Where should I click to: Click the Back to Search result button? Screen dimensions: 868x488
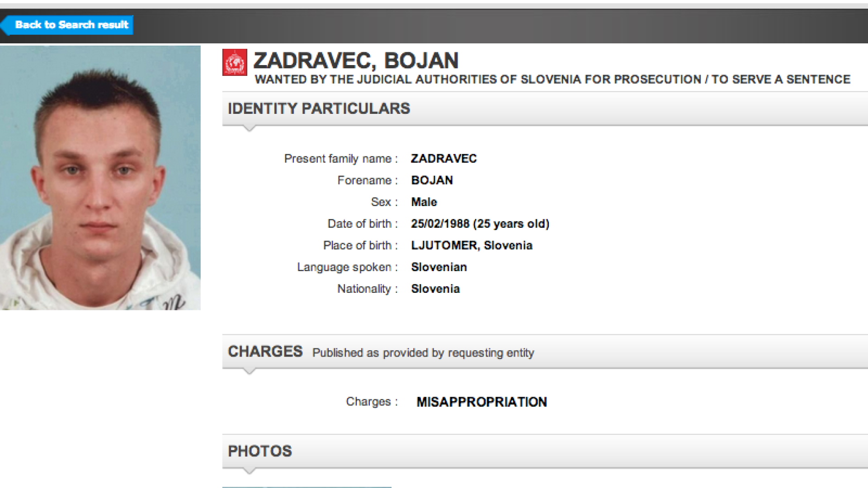(68, 25)
